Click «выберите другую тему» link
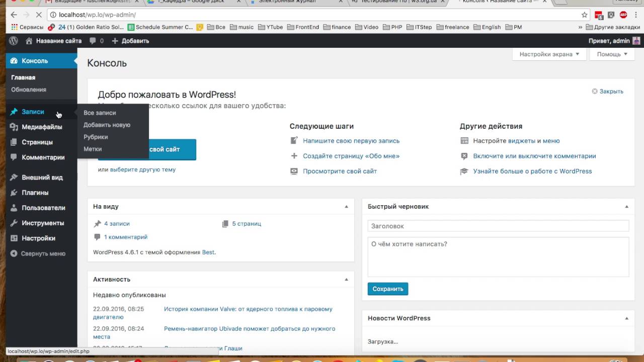 pos(143,170)
